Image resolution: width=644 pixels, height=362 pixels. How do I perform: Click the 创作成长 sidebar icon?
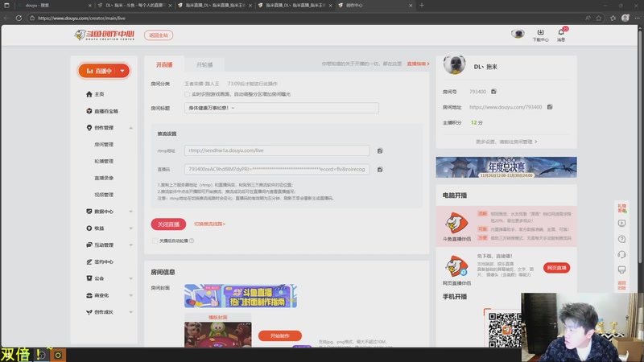[89, 312]
